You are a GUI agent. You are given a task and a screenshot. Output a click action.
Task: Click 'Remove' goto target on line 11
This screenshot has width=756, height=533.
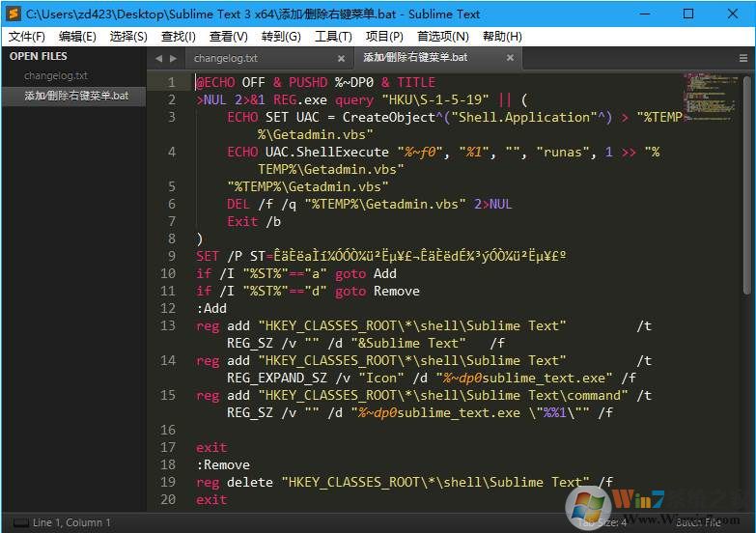pyautogui.click(x=396, y=291)
